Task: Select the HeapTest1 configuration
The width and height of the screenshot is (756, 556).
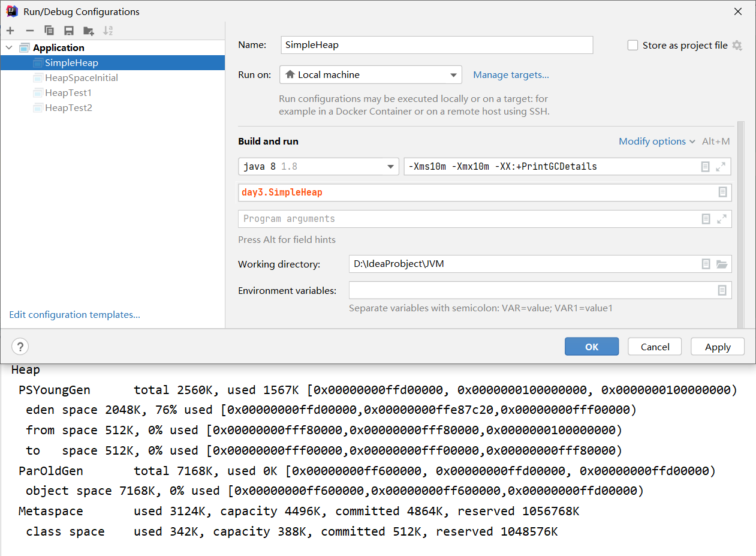Action: [x=113, y=92]
